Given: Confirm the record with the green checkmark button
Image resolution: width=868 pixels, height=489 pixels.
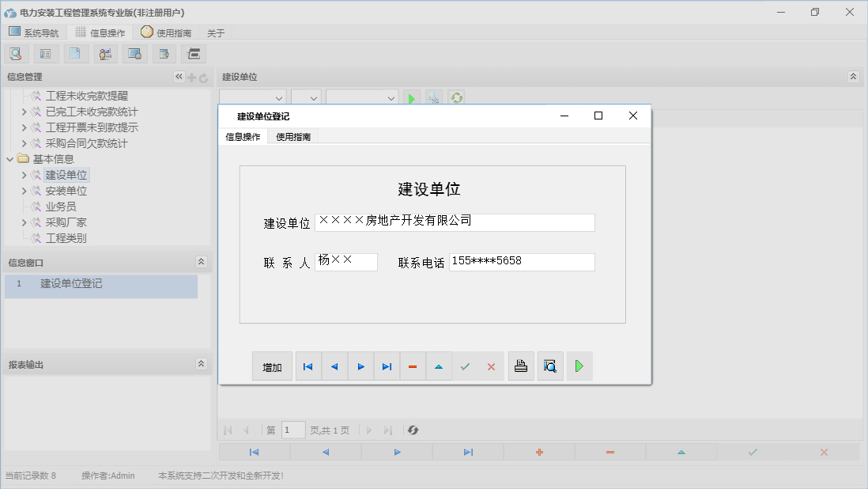Looking at the screenshot, I should pos(465,366).
